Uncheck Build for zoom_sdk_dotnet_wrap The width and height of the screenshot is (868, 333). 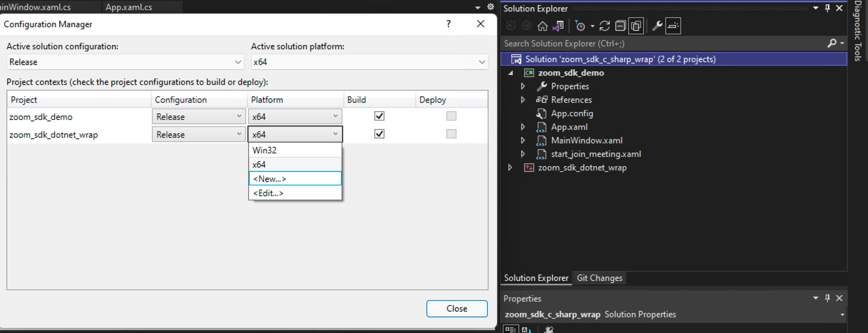tap(379, 134)
